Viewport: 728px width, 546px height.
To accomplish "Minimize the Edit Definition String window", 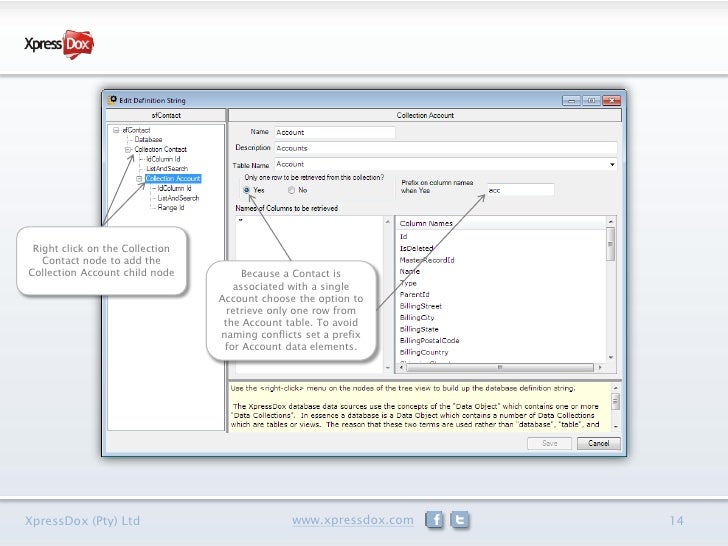I will [571, 100].
